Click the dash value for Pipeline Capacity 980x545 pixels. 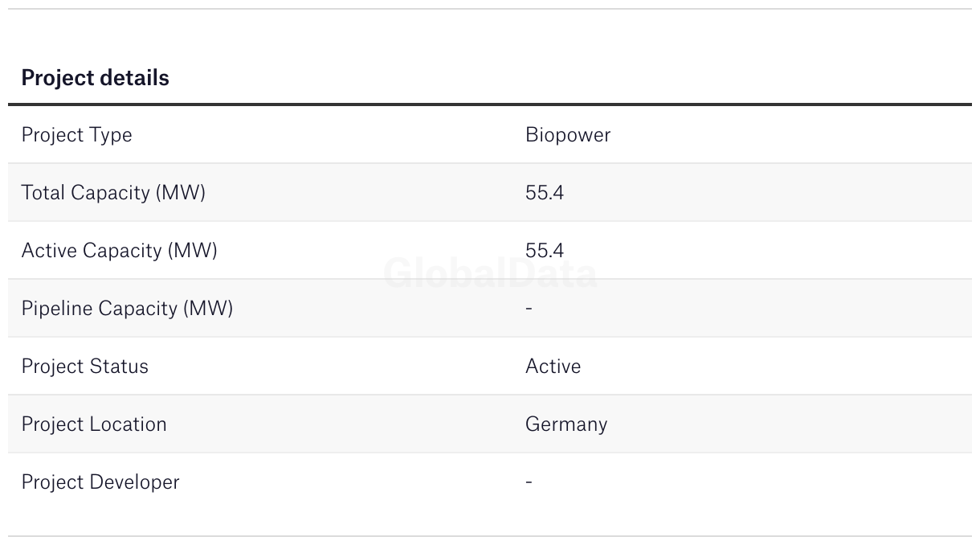pyautogui.click(x=529, y=308)
